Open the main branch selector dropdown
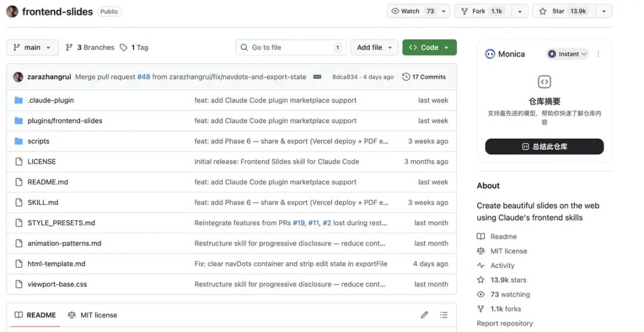Screen dimensions: 644x332 click(x=32, y=48)
